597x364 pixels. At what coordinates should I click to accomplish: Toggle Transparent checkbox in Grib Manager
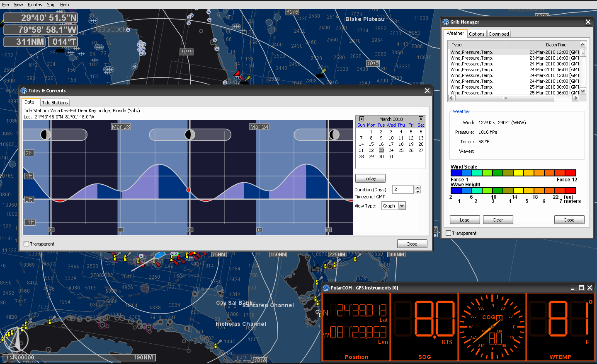click(x=448, y=233)
